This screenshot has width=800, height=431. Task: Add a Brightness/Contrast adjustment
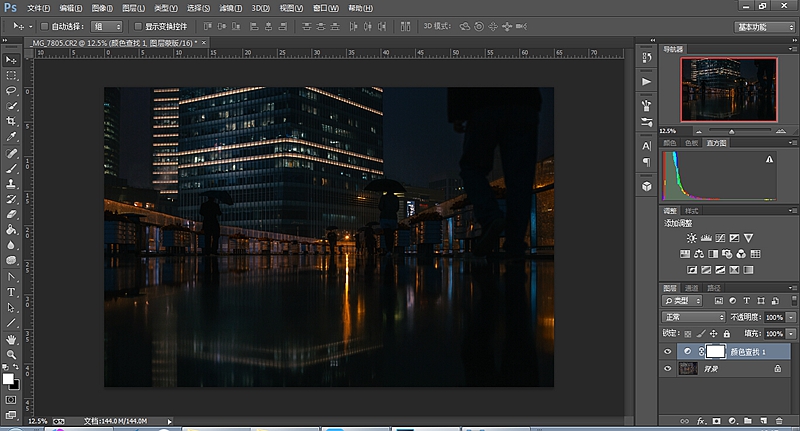691,238
